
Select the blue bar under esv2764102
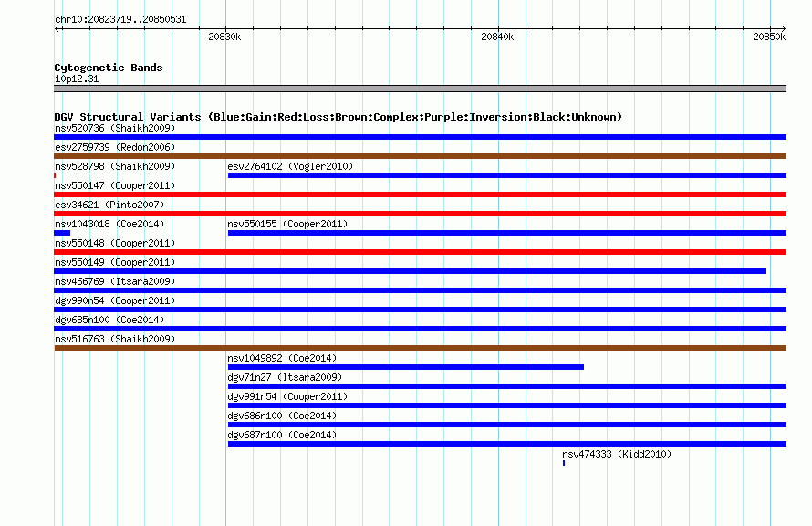point(507,175)
